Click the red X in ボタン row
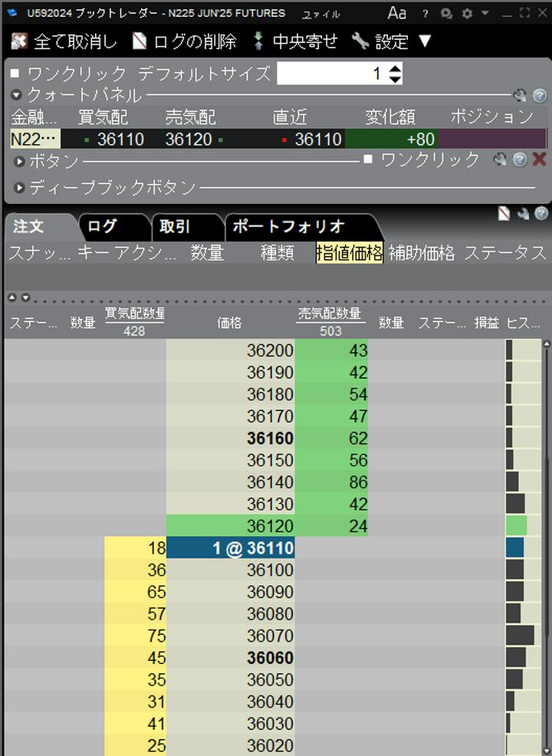The height and width of the screenshot is (756, 552). (x=539, y=159)
